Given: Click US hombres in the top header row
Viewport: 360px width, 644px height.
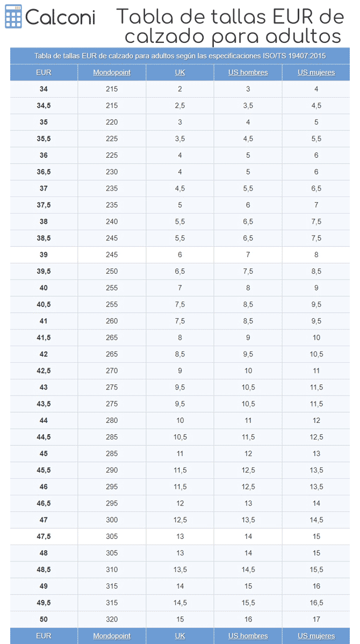Looking at the screenshot, I should (248, 72).
